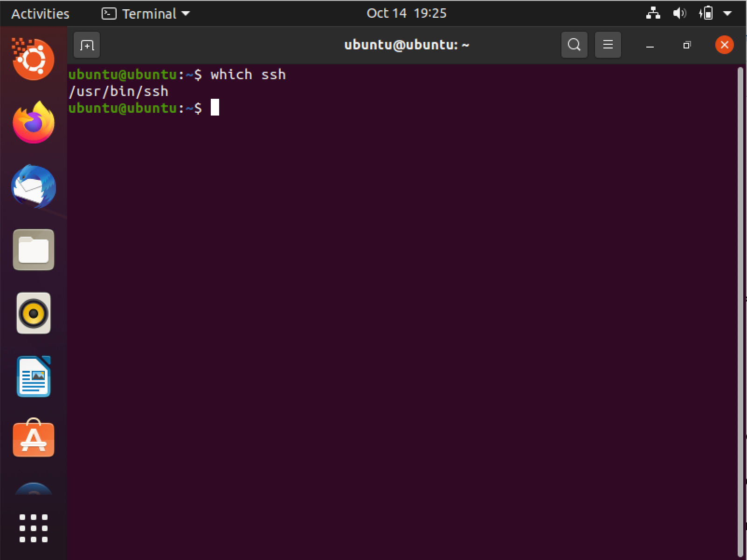Click the volume speaker icon
747x560 pixels.
click(x=679, y=14)
